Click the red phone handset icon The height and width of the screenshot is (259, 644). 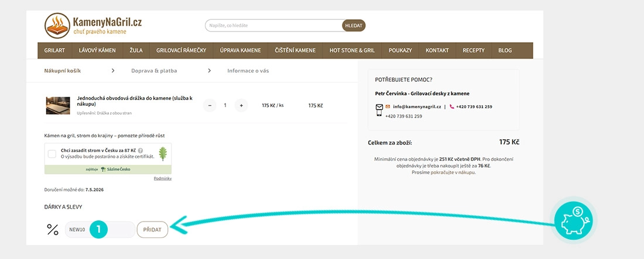[452, 106]
